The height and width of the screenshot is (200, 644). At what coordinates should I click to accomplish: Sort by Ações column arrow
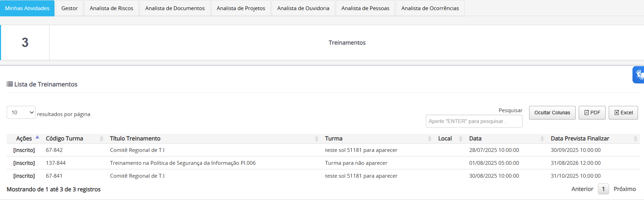(37, 138)
